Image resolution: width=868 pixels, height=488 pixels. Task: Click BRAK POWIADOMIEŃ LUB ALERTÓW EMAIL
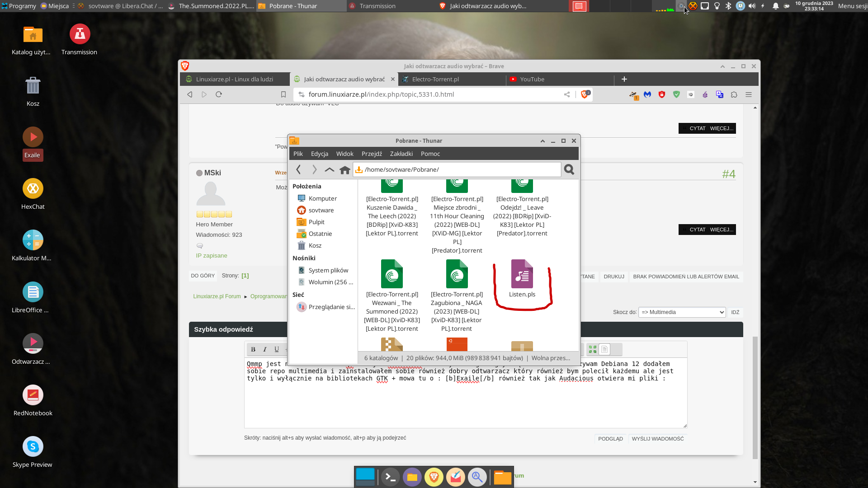point(686,277)
